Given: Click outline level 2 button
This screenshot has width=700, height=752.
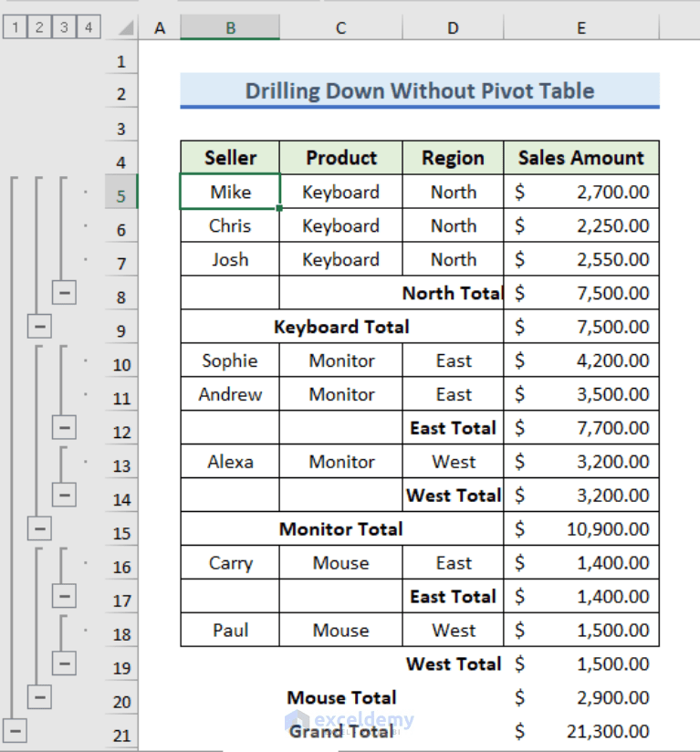Looking at the screenshot, I should pos(38,26).
